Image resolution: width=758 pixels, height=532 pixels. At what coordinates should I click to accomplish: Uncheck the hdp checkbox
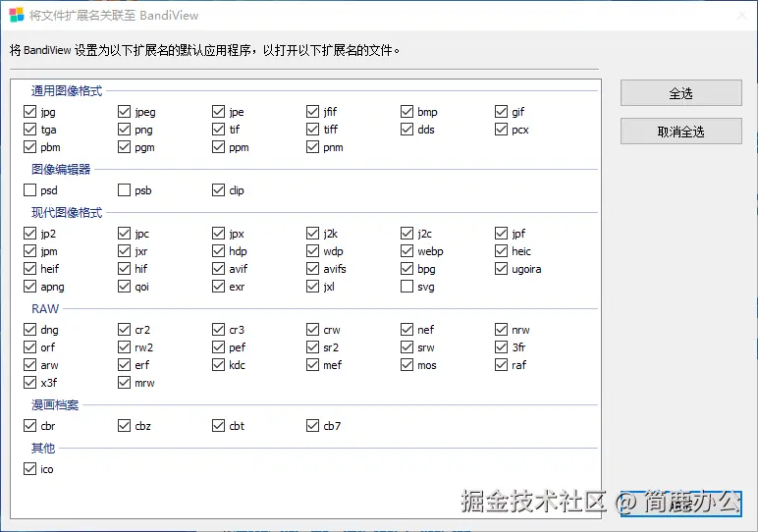(x=219, y=251)
